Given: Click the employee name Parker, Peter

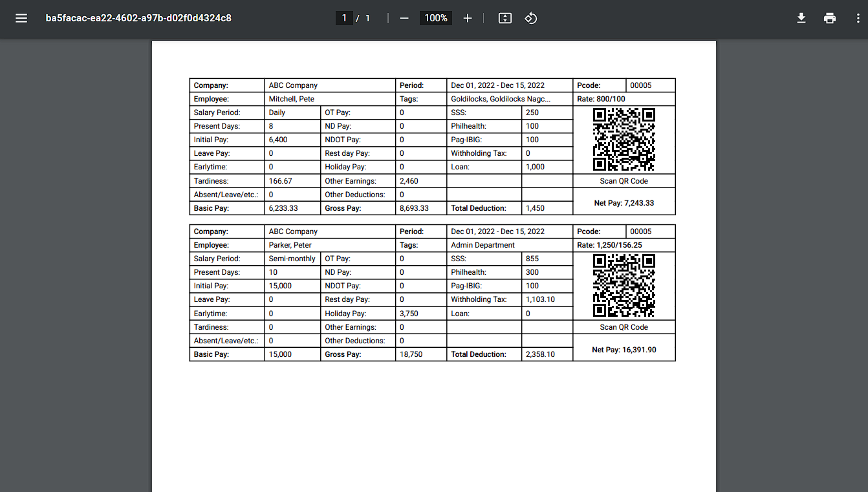Looking at the screenshot, I should [x=290, y=245].
